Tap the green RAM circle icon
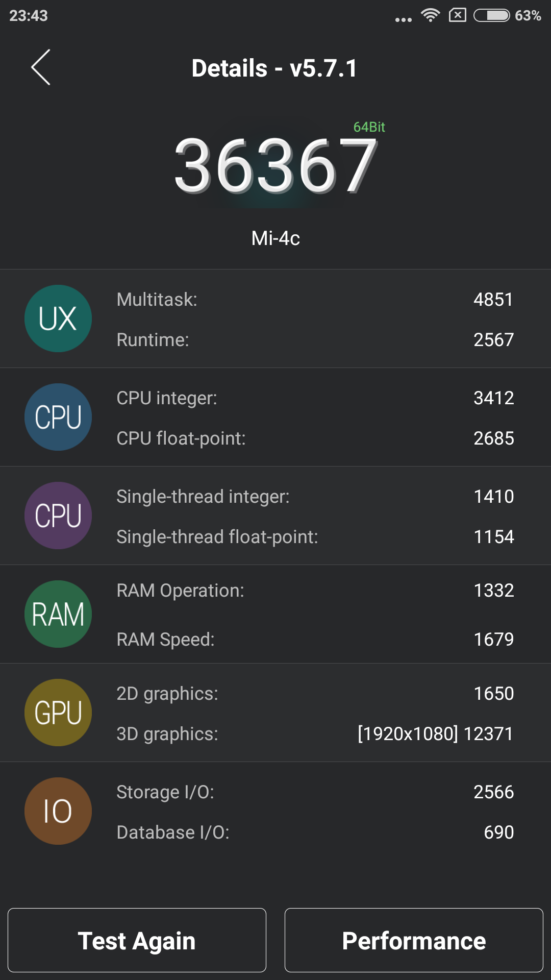551x980 pixels. [x=58, y=614]
